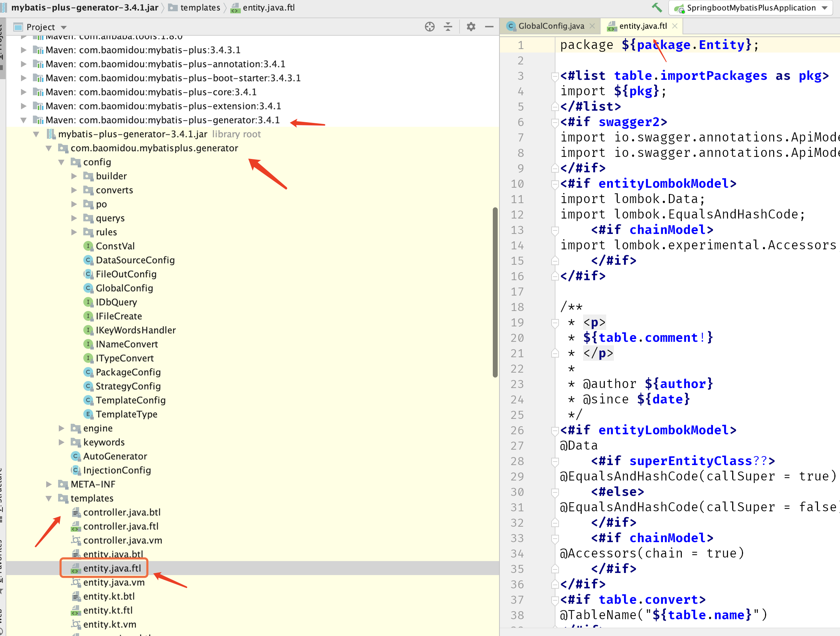
Task: Hide the Project panel with minus icon
Action: point(489,27)
